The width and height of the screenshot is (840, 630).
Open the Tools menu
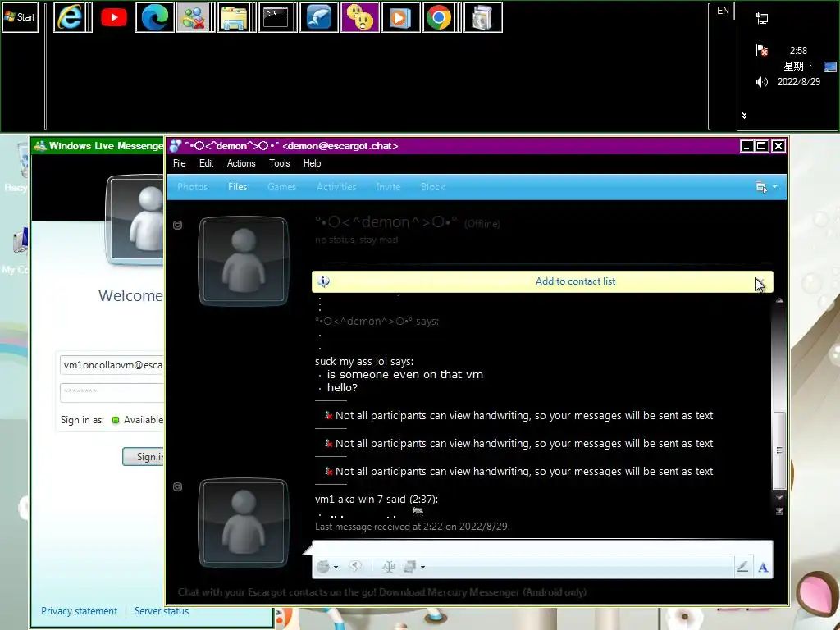(279, 163)
